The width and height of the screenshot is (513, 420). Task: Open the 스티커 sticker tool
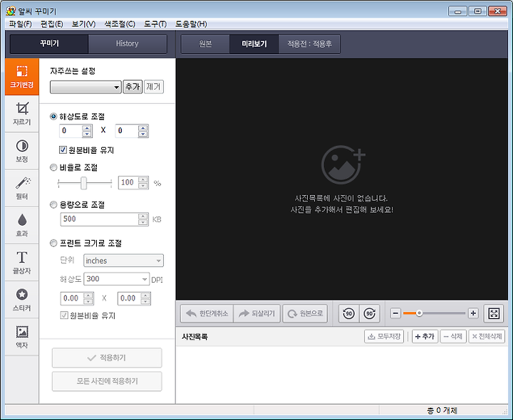22,300
